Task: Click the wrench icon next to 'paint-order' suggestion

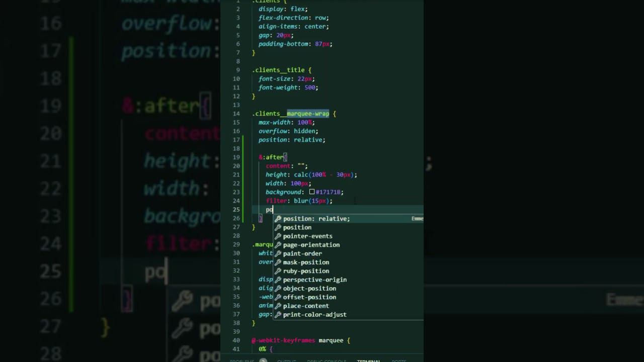Action: pos(278,253)
